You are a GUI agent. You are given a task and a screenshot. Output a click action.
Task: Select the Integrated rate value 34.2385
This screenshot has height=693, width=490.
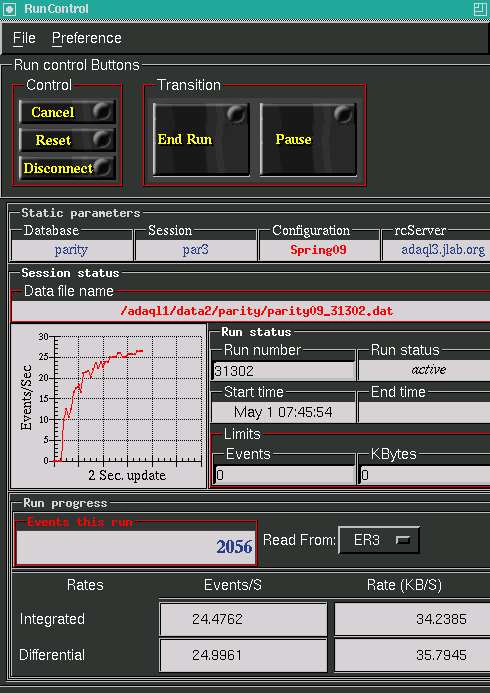[x=412, y=619]
